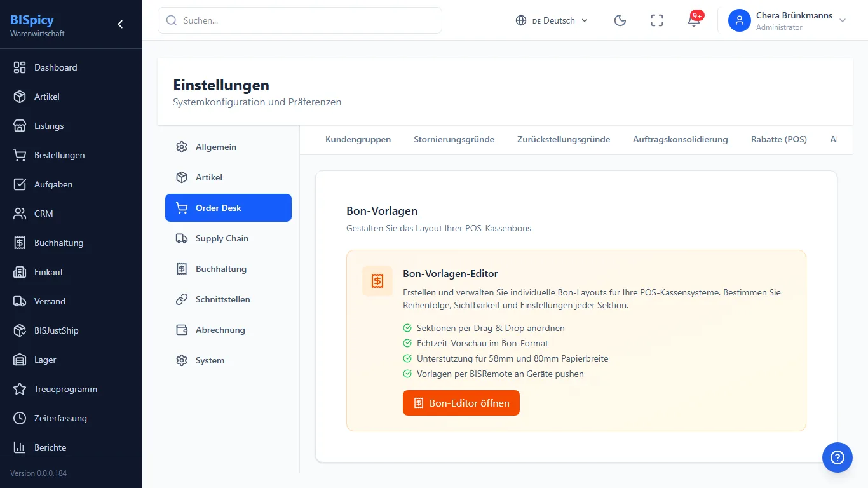Open the Buchhaltung settings section
This screenshot has height=488, width=868.
pyautogui.click(x=228, y=269)
